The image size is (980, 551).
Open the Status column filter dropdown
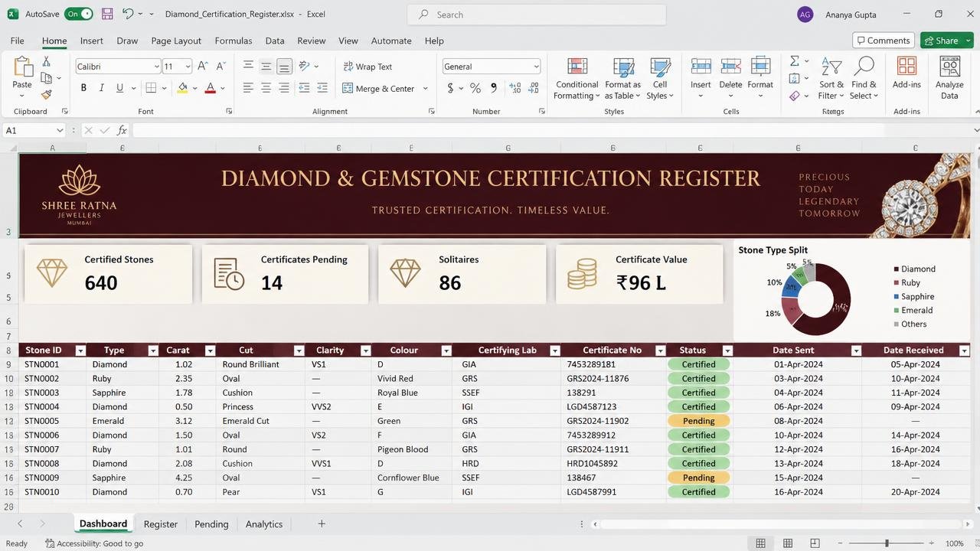click(727, 350)
